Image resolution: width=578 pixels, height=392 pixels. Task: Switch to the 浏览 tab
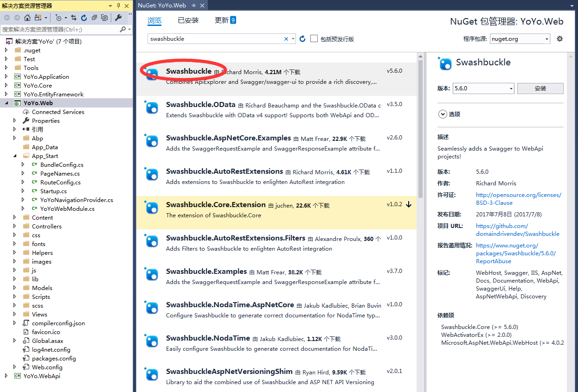click(154, 20)
